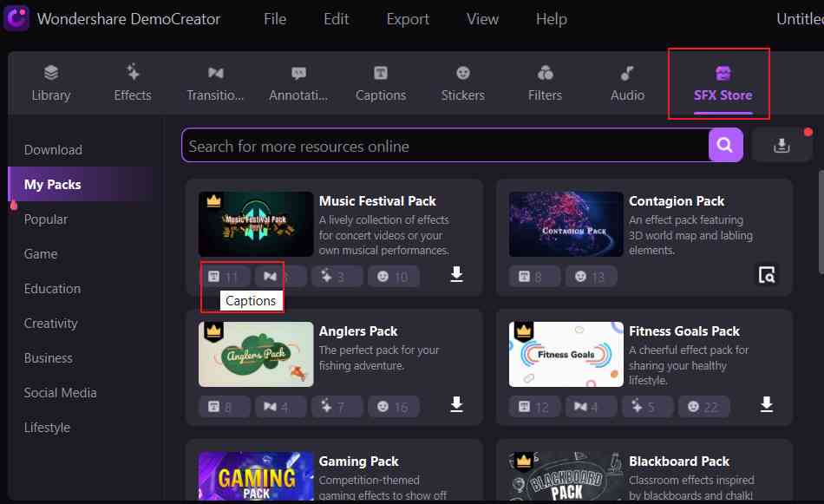Switch to the Effects tab
The height and width of the screenshot is (504, 824).
click(133, 83)
